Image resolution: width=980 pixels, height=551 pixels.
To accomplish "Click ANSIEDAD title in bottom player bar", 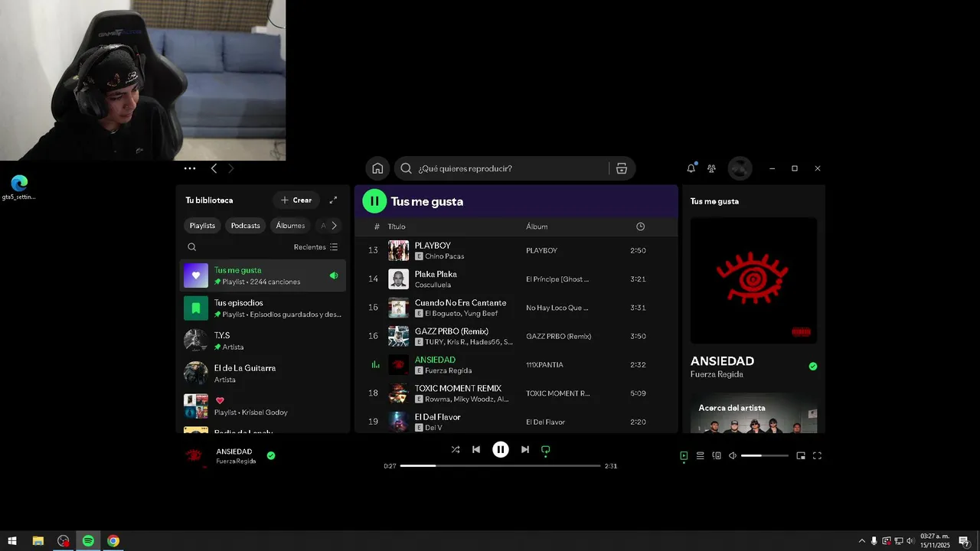I will tap(234, 452).
